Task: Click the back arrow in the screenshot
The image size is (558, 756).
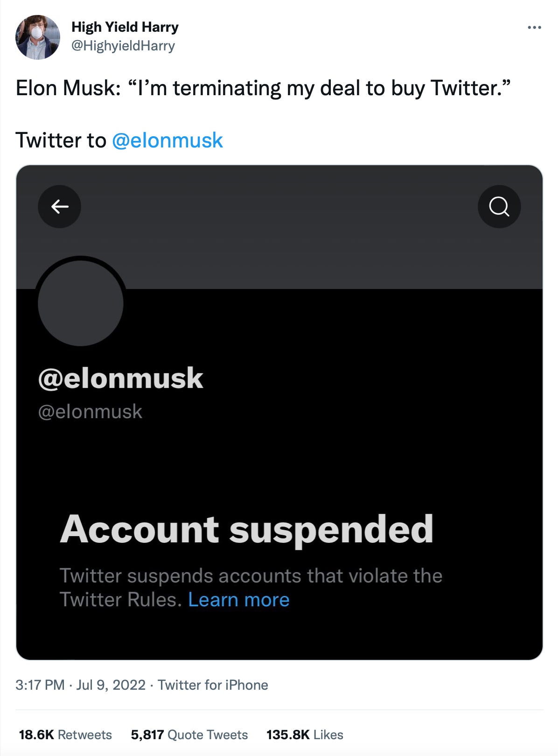Action: [x=59, y=206]
